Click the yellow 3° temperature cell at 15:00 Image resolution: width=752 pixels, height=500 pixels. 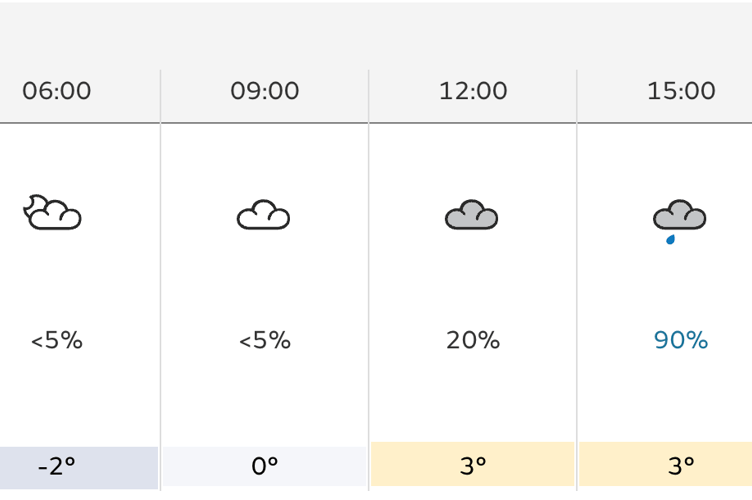[666, 464]
